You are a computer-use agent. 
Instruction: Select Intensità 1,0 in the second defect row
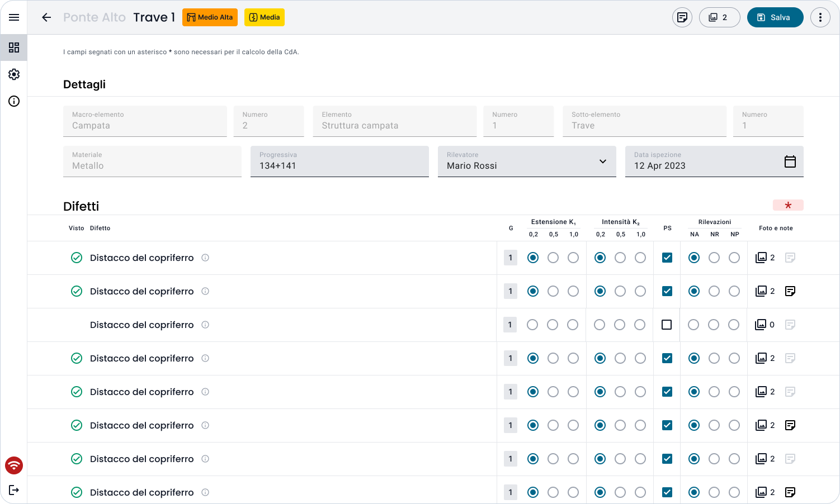(640, 291)
